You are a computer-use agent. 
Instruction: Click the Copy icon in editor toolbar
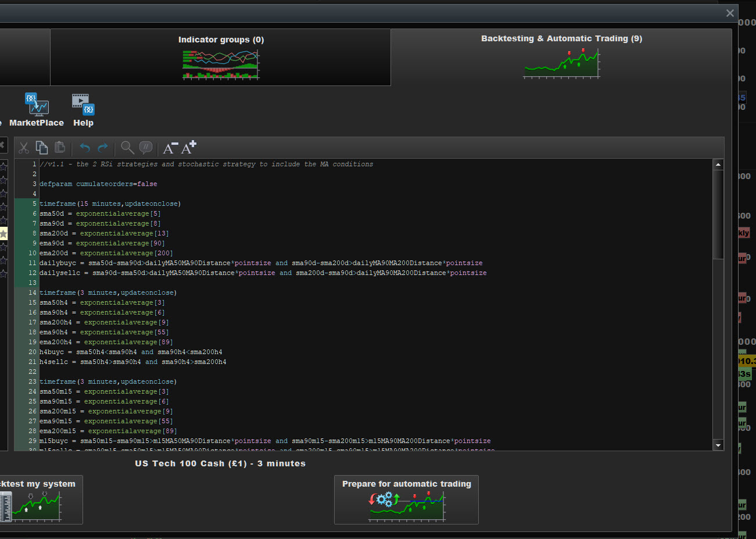(x=42, y=148)
